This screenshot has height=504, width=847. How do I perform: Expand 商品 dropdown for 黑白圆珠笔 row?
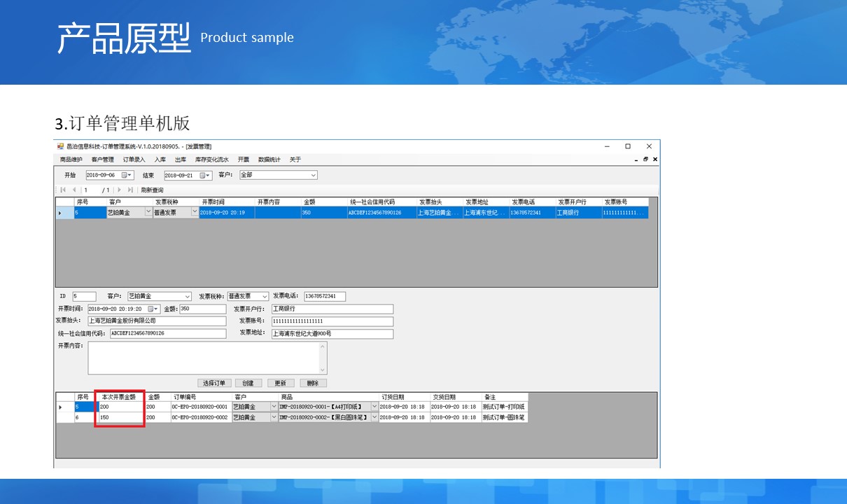[x=374, y=417]
